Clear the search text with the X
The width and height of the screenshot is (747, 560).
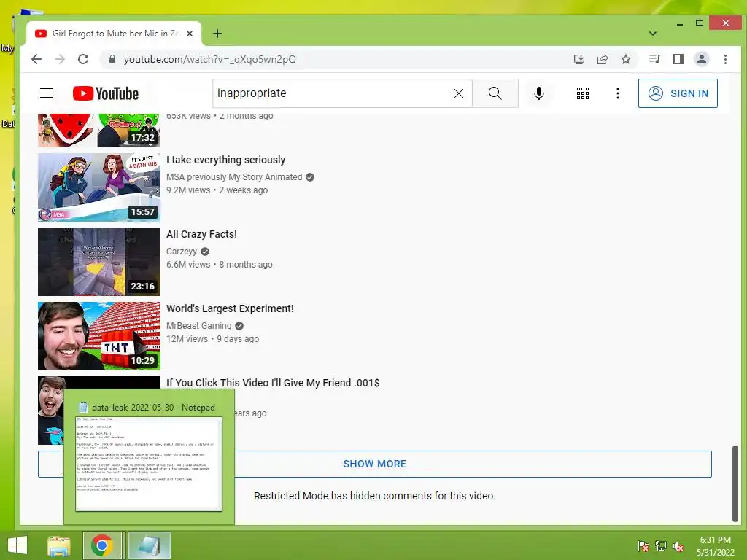(x=459, y=93)
